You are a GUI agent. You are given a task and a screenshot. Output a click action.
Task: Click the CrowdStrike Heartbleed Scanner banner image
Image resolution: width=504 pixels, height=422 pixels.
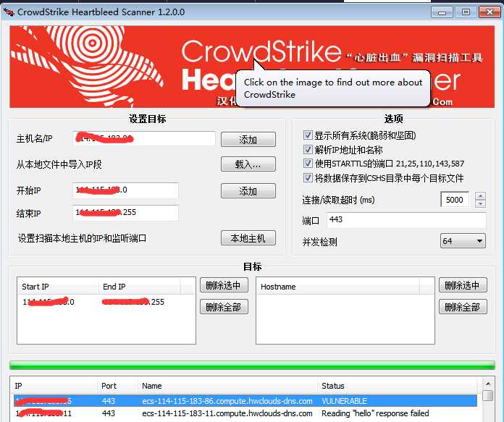click(252, 67)
